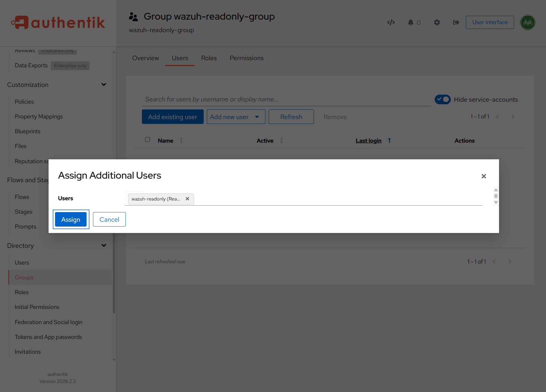Open Prompts in the sidebar
546x392 pixels.
tap(25, 226)
